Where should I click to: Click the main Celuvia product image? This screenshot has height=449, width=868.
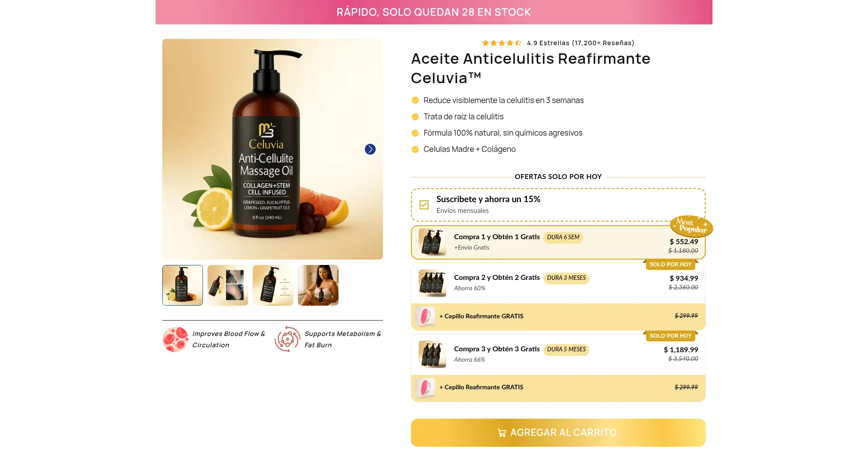click(273, 149)
